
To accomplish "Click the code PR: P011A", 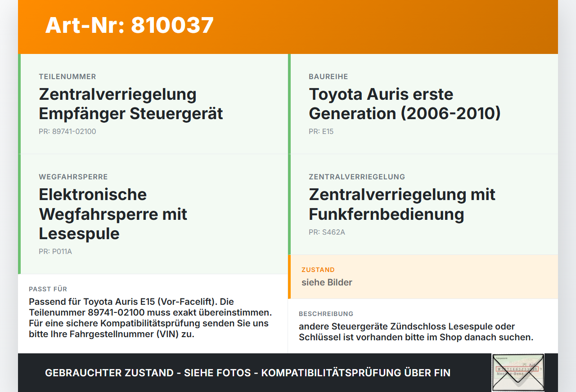I will point(55,252).
